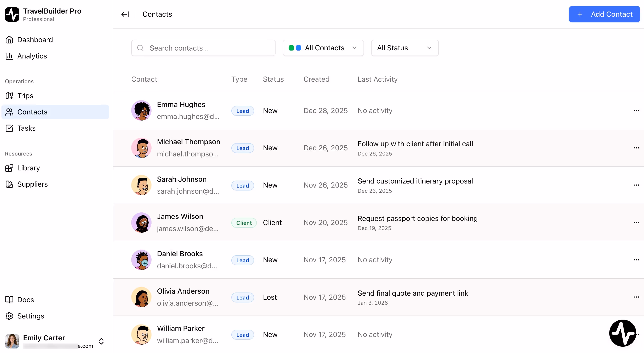Click the search magnifier icon
Screen dimensions: 644x353
click(x=140, y=48)
